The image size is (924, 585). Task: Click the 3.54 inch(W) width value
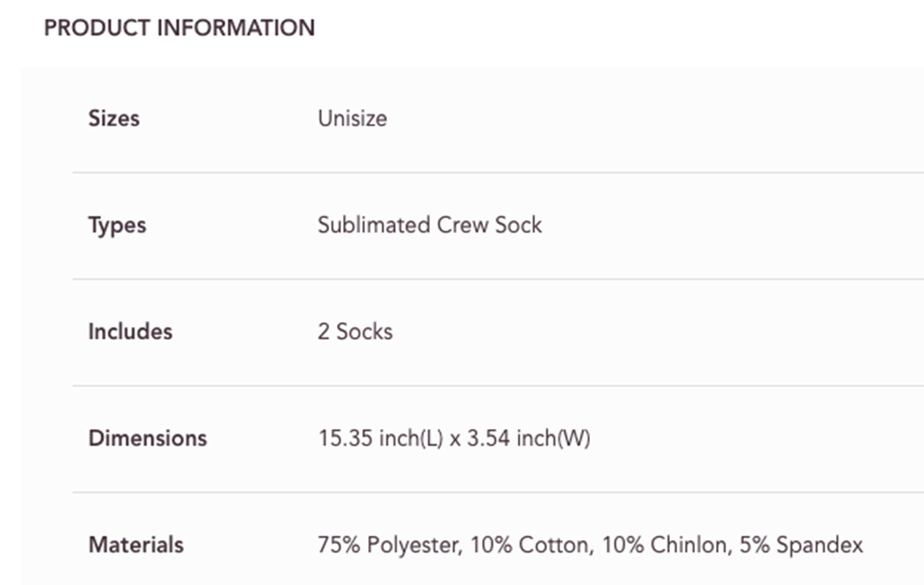[x=529, y=439]
